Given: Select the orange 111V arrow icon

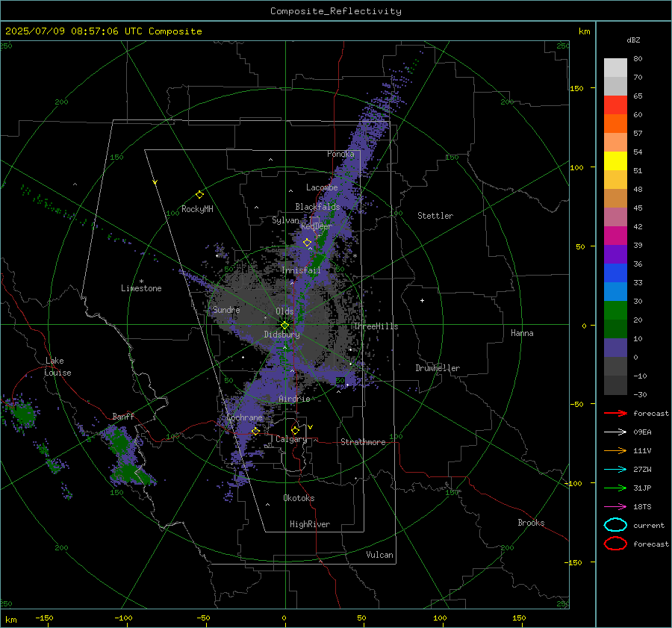Looking at the screenshot, I should [615, 450].
